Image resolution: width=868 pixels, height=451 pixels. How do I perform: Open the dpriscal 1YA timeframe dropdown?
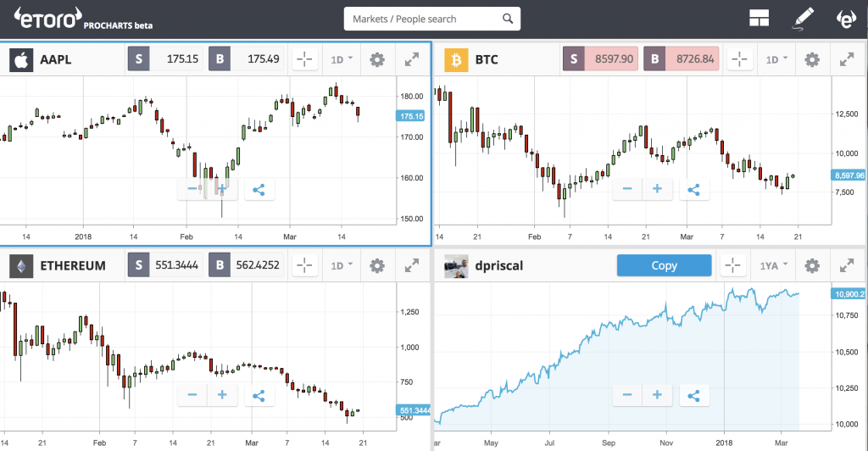pos(773,265)
